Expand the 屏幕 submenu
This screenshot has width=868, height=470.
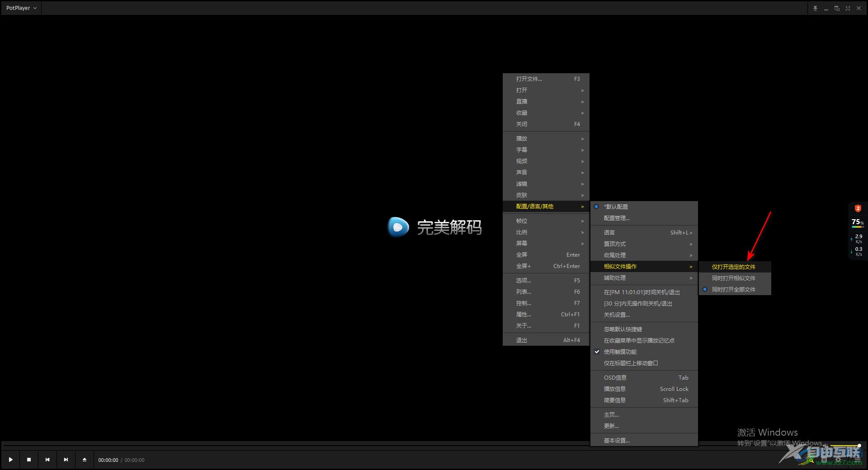click(x=546, y=243)
